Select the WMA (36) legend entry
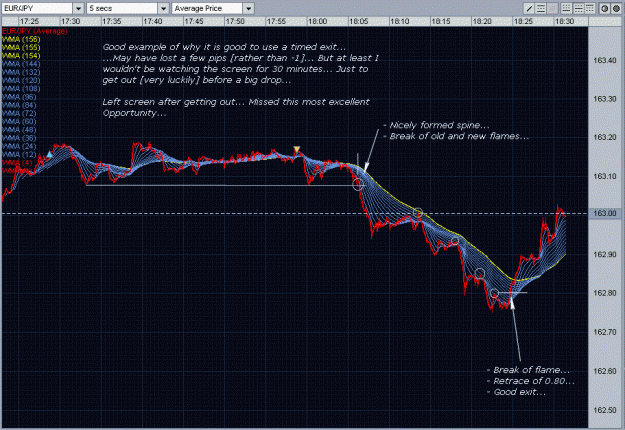 click(x=19, y=138)
